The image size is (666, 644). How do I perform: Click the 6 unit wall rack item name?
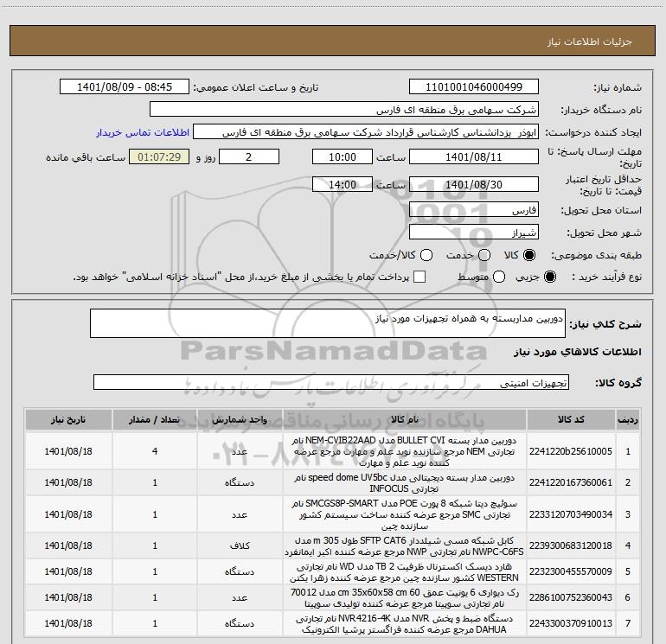click(x=405, y=597)
